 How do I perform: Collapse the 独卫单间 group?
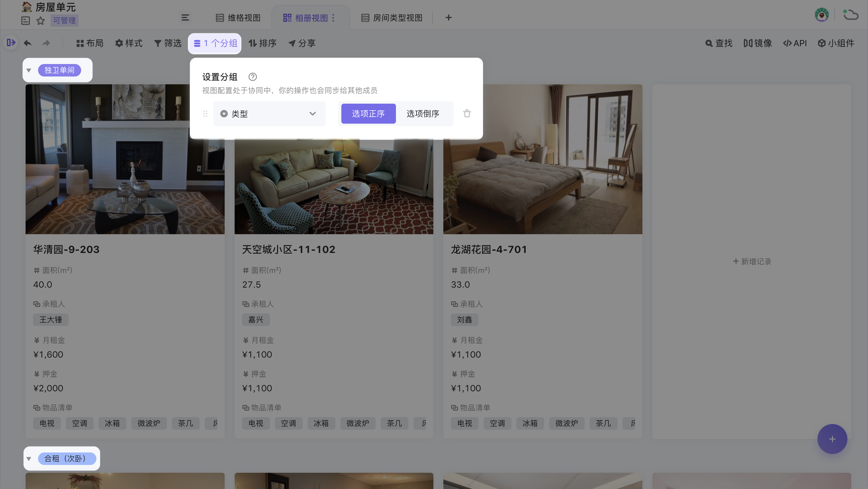tap(29, 70)
